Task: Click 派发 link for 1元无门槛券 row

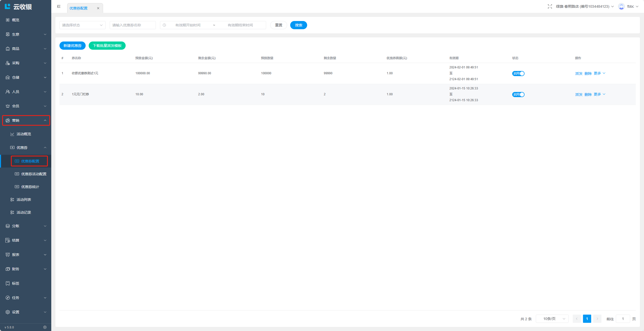Action: click(579, 95)
